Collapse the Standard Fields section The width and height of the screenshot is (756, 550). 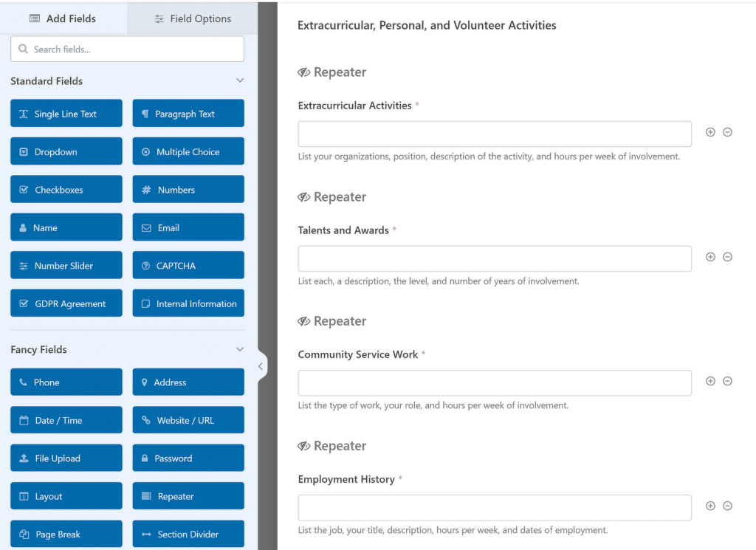pyautogui.click(x=239, y=80)
